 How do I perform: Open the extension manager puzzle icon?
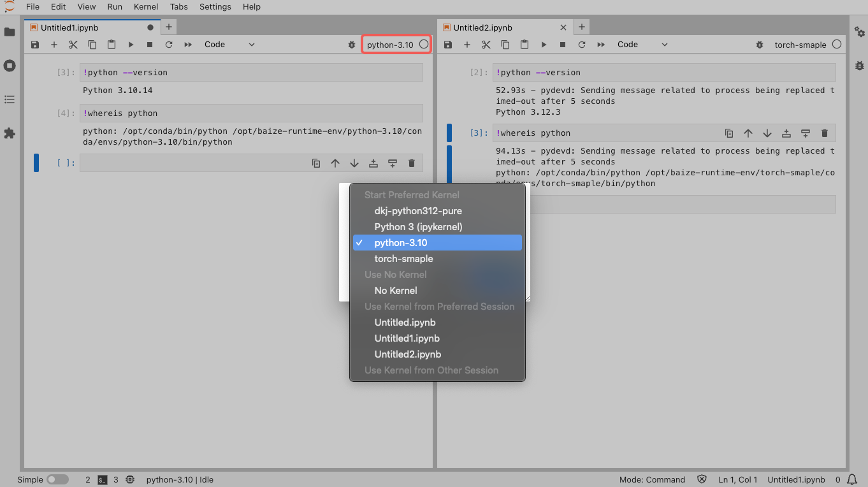[10, 133]
